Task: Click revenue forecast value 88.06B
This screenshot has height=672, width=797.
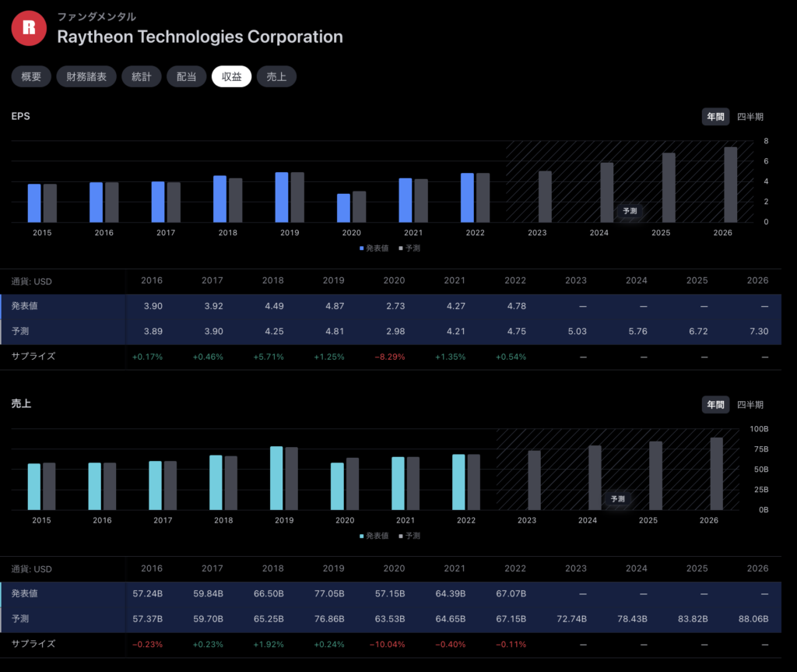Action: coord(753,619)
